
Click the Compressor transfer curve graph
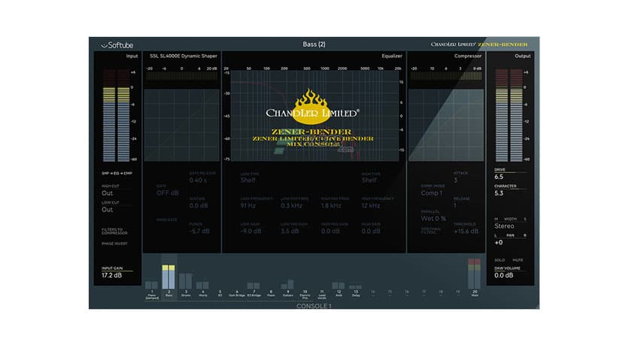coord(446,125)
